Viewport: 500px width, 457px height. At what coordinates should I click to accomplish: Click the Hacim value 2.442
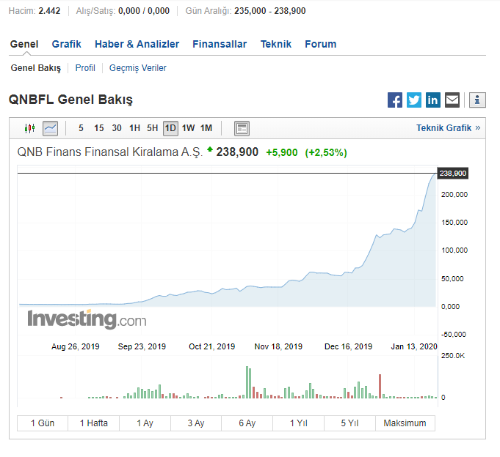pyautogui.click(x=49, y=11)
